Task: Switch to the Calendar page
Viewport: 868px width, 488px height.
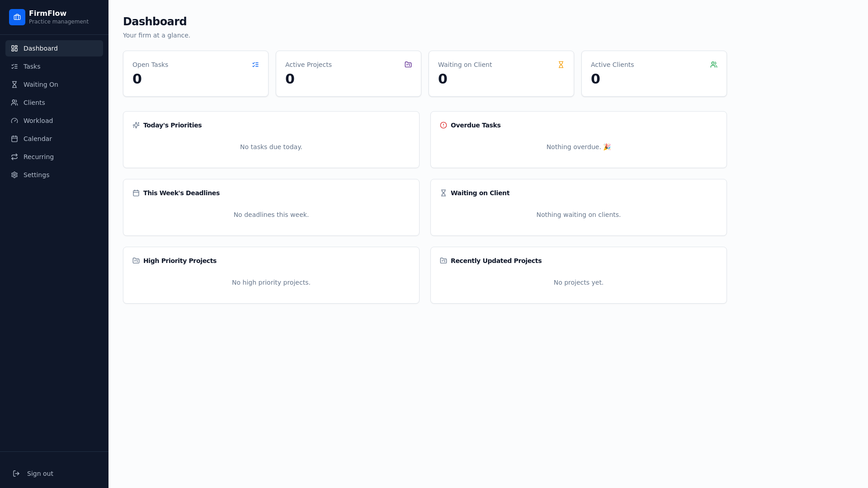Action: point(54,139)
